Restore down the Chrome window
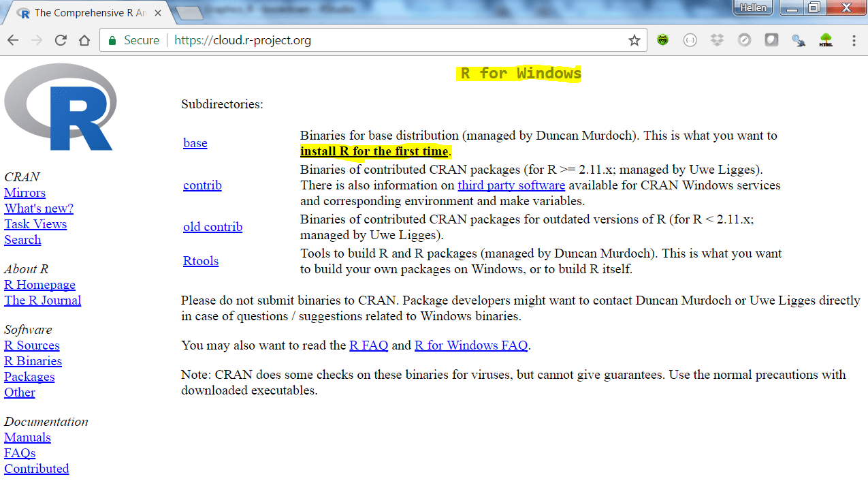Image resolution: width=868 pixels, height=494 pixels. pos(813,7)
